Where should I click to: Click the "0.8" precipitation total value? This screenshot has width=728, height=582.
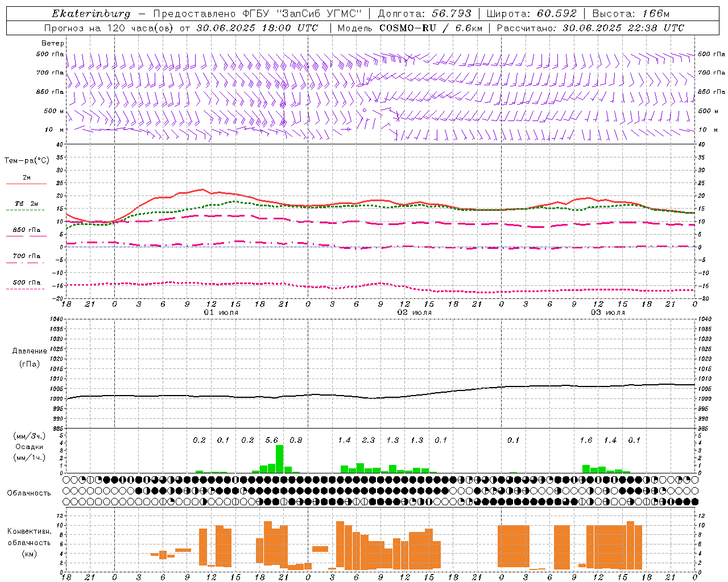(x=296, y=440)
